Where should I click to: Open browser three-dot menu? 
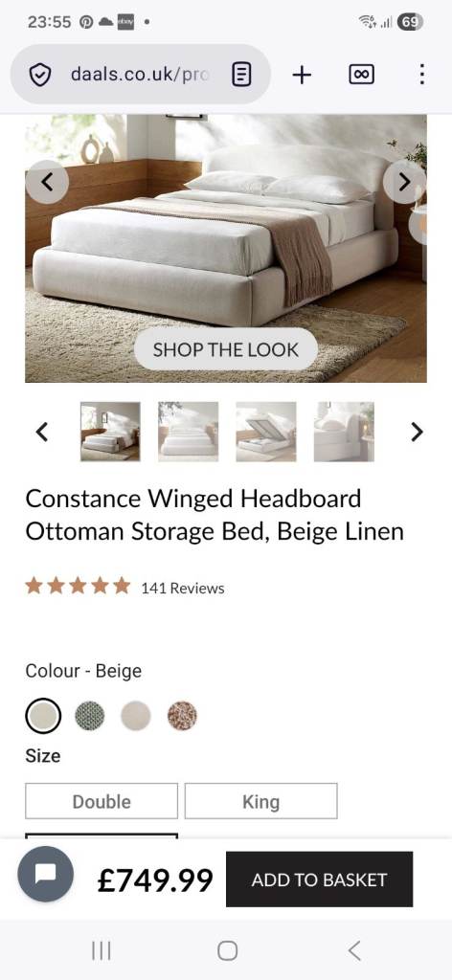[422, 75]
